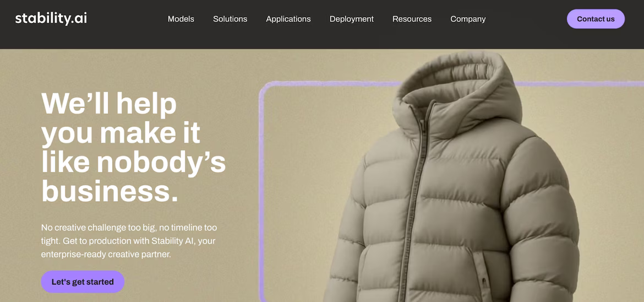Click the hood of the jacket
644x302 pixels.
click(456, 90)
